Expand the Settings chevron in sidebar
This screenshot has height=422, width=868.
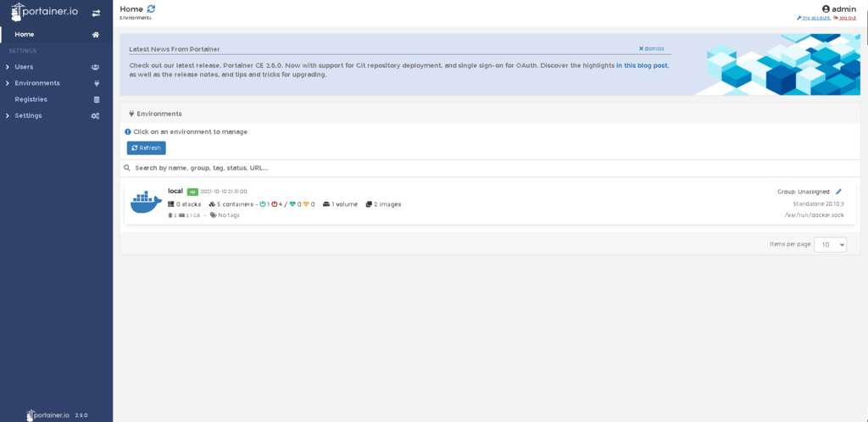coord(7,116)
